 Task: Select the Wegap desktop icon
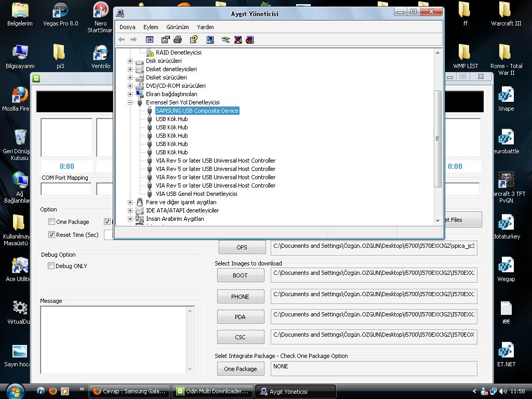[x=506, y=270]
